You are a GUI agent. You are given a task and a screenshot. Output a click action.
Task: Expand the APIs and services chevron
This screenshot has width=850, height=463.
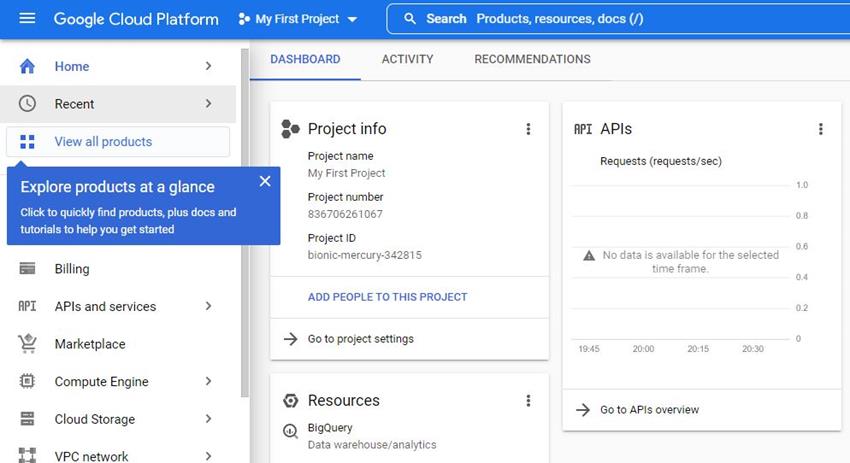(209, 306)
